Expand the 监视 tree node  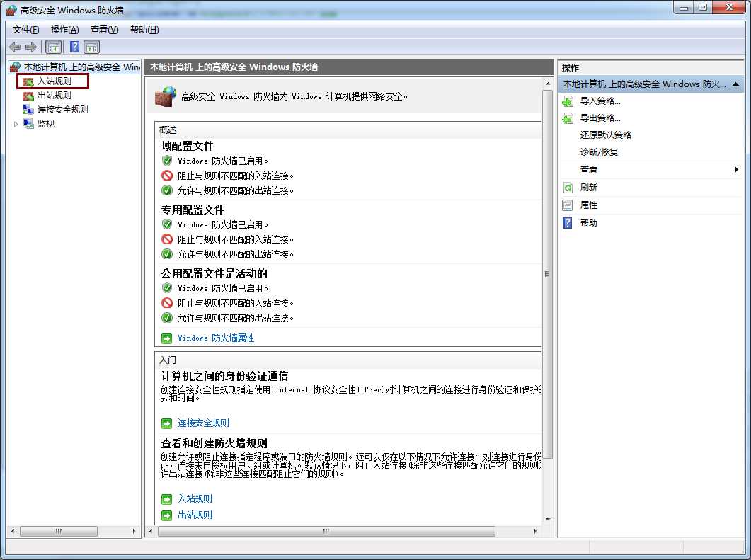16,124
